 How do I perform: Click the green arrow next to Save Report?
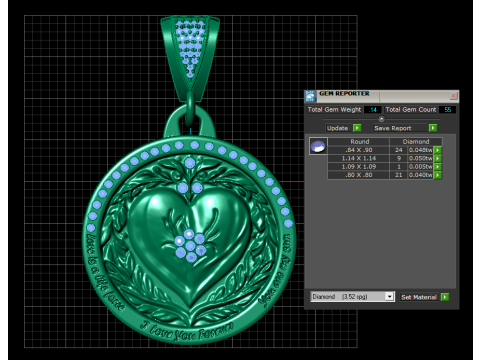point(433,128)
